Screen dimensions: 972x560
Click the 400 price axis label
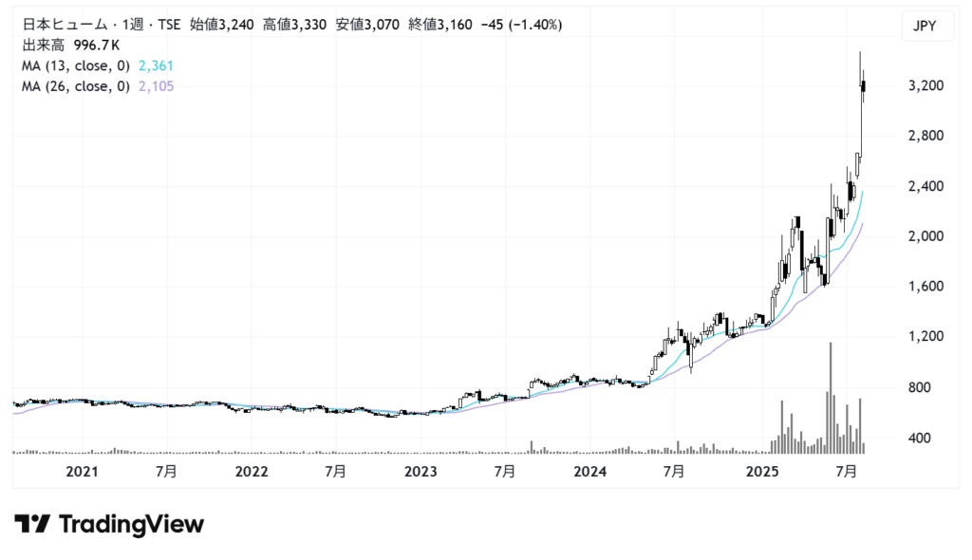(x=919, y=439)
